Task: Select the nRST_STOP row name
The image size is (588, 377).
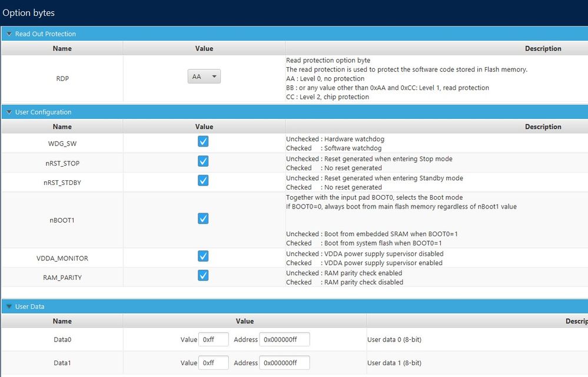Action: [x=62, y=164]
